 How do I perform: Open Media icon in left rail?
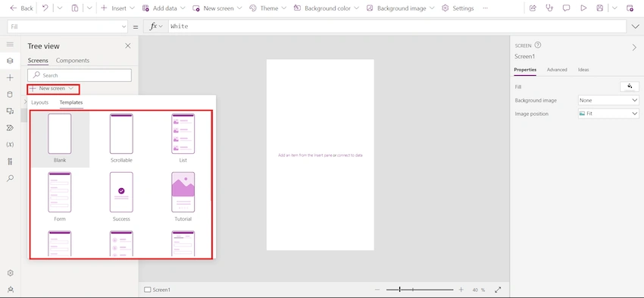(x=11, y=111)
